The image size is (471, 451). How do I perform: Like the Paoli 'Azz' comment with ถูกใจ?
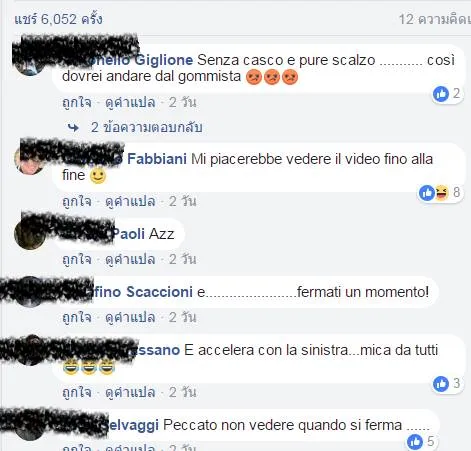77,259
